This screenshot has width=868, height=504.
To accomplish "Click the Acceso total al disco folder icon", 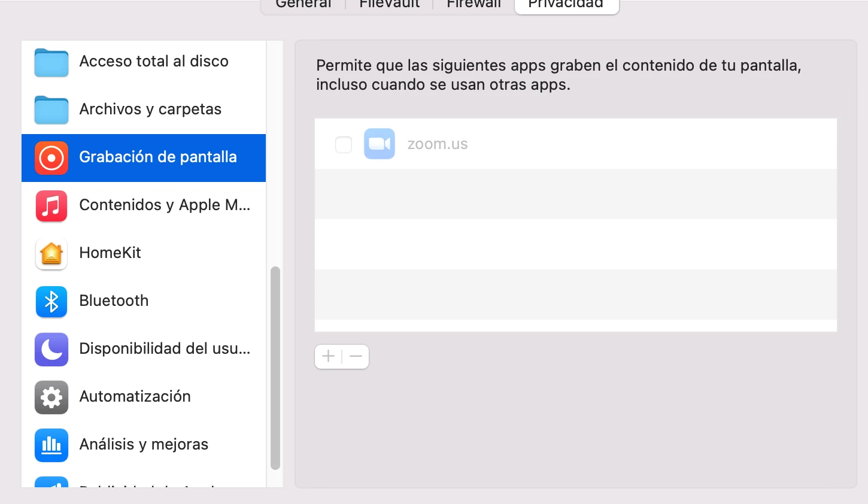I will pyautogui.click(x=51, y=62).
